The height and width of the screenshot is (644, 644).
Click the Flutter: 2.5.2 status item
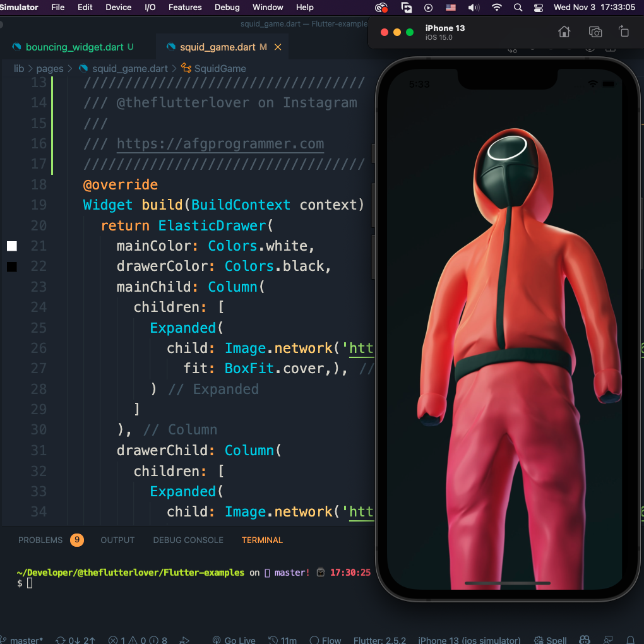379,640
